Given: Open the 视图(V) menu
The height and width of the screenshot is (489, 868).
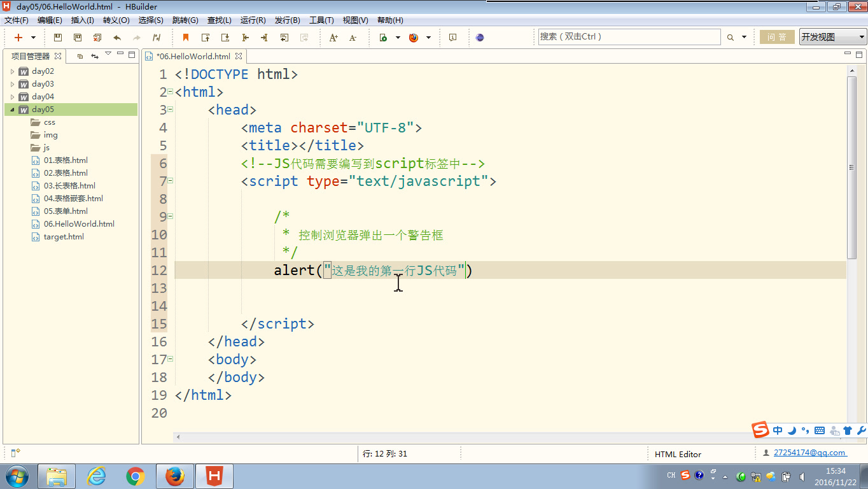Looking at the screenshot, I should click(355, 20).
